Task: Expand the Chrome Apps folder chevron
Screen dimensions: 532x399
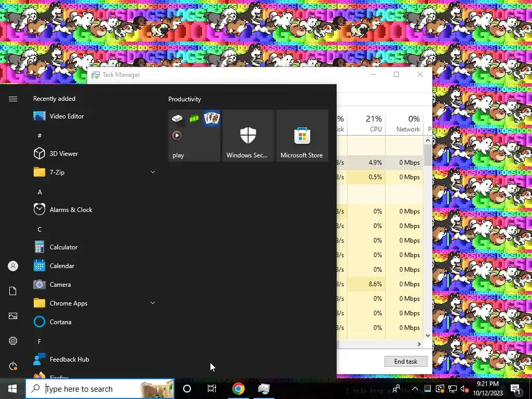Action: (153, 303)
